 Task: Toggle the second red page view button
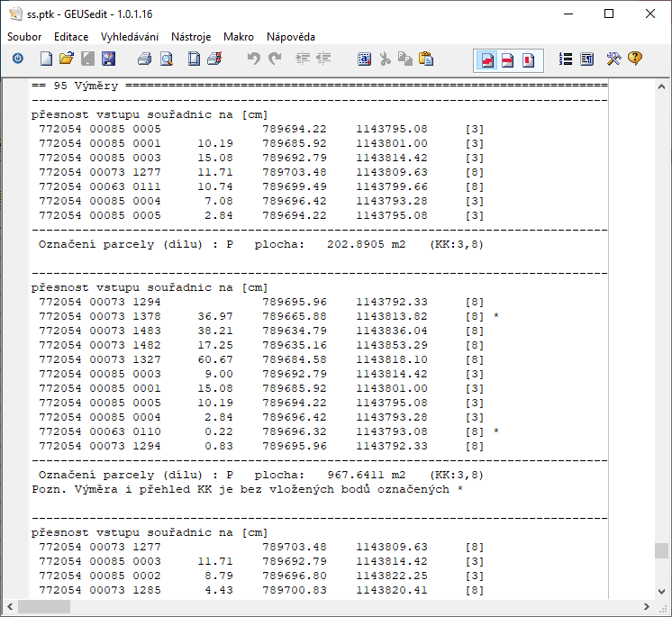tap(508, 60)
